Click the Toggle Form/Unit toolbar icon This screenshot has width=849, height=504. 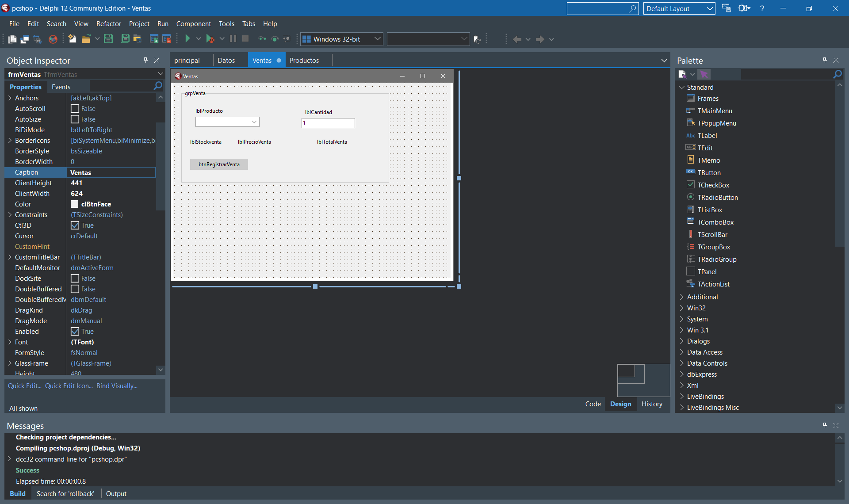(x=37, y=39)
